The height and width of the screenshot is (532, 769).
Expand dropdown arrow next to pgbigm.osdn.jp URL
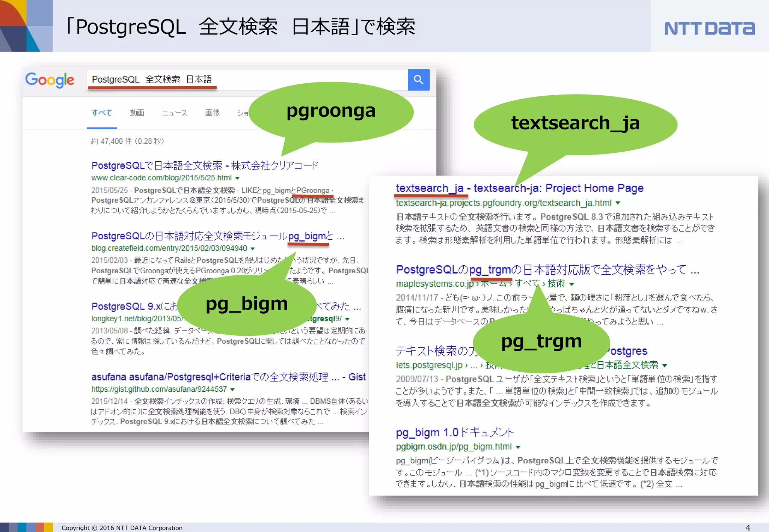(518, 447)
